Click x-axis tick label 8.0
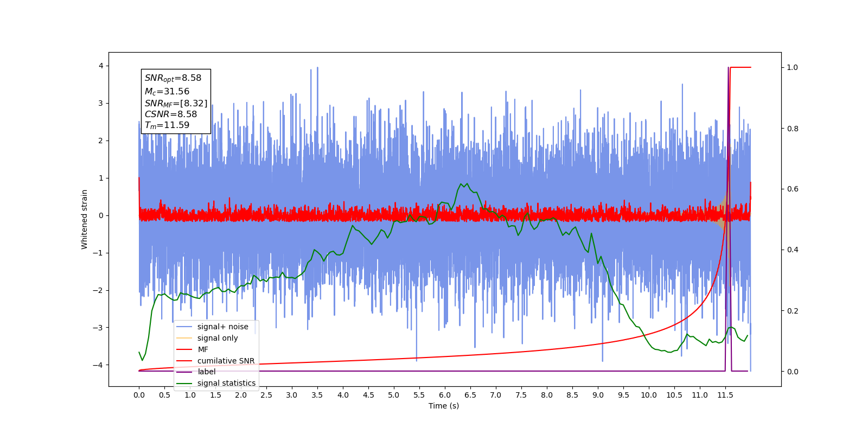868x434 pixels. pos(547,395)
